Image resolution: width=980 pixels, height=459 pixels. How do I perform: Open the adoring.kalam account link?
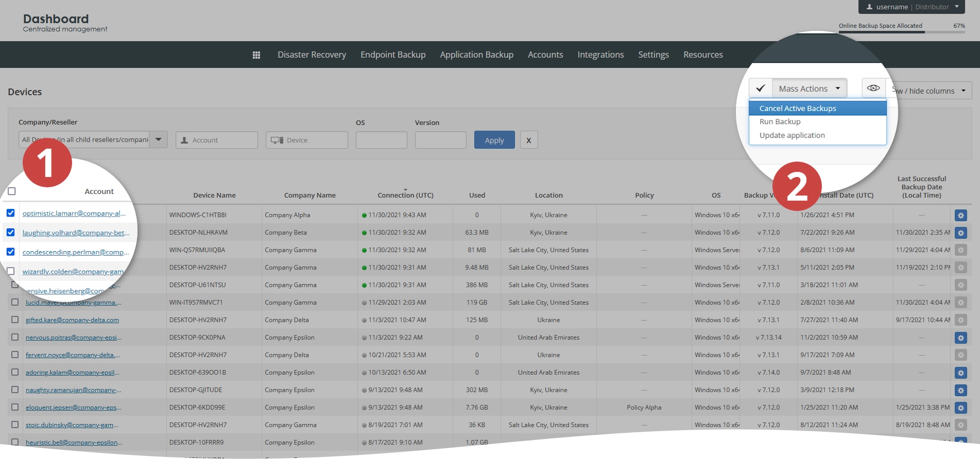tap(72, 373)
